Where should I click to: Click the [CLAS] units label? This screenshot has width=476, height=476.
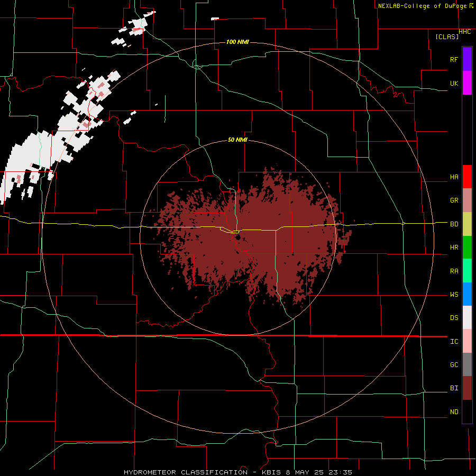point(447,36)
